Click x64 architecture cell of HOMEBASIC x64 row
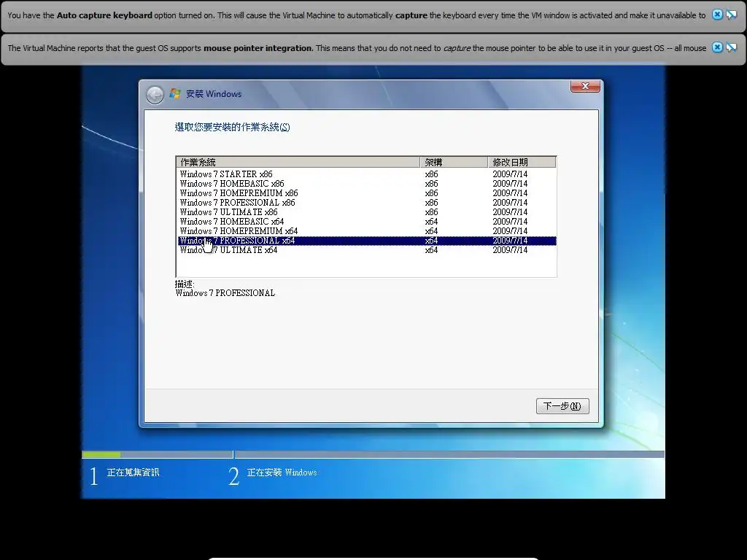Image resolution: width=747 pixels, height=560 pixels. click(x=432, y=222)
